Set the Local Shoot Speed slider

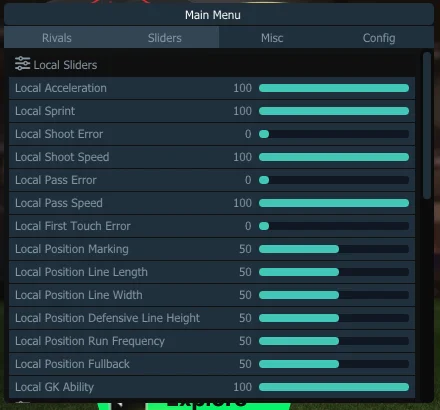pyautogui.click(x=334, y=157)
